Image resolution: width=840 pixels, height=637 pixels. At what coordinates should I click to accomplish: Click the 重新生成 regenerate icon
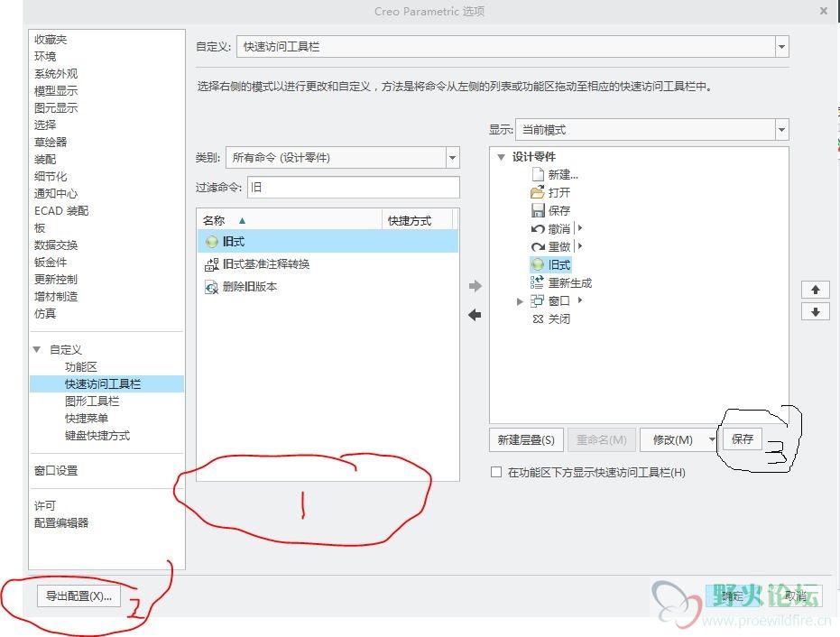tap(537, 283)
